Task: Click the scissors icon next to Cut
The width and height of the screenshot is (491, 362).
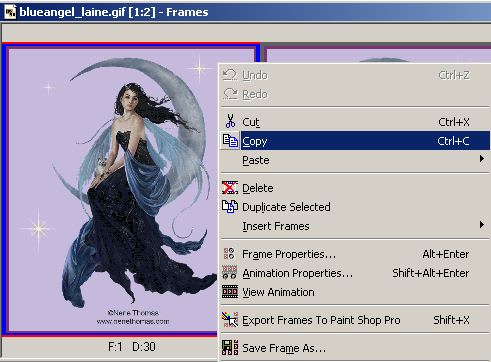Action: point(230,121)
